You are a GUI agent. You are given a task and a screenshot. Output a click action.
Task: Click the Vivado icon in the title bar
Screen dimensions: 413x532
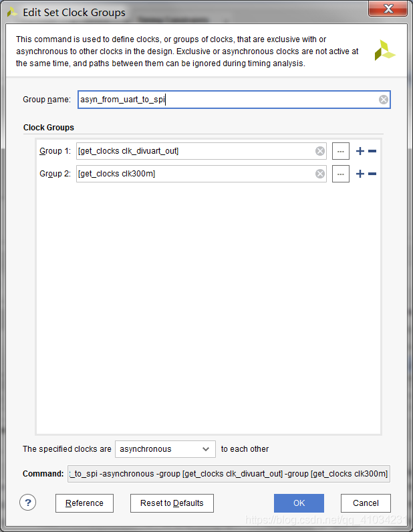click(12, 13)
